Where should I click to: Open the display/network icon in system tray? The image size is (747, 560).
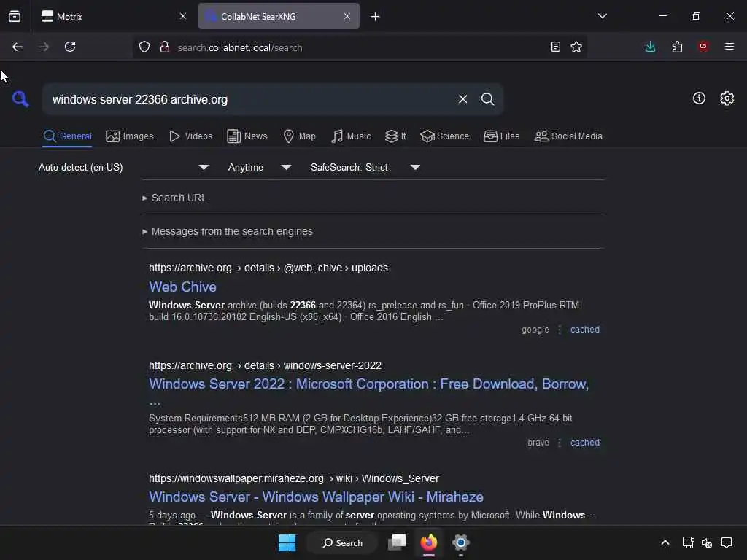coord(688,542)
